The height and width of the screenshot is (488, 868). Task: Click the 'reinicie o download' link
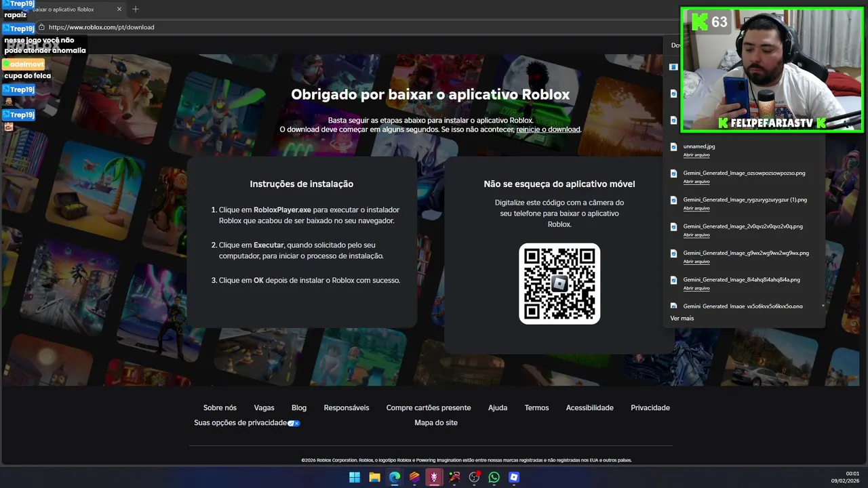tap(548, 129)
